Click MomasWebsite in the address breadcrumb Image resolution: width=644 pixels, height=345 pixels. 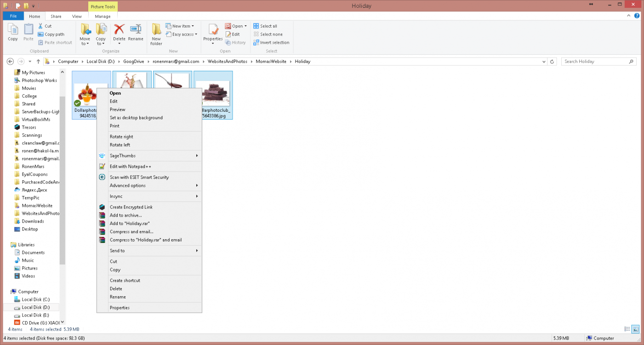(271, 61)
